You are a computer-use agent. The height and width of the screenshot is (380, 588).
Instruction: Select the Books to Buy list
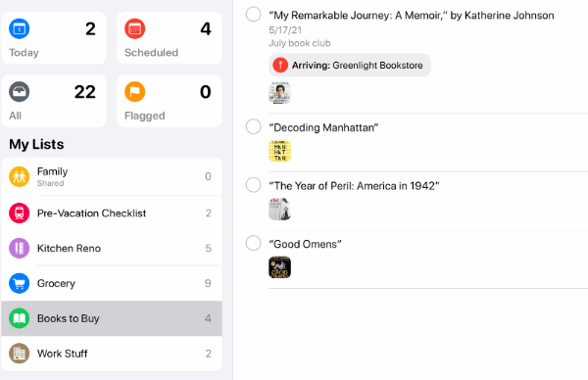coord(112,318)
